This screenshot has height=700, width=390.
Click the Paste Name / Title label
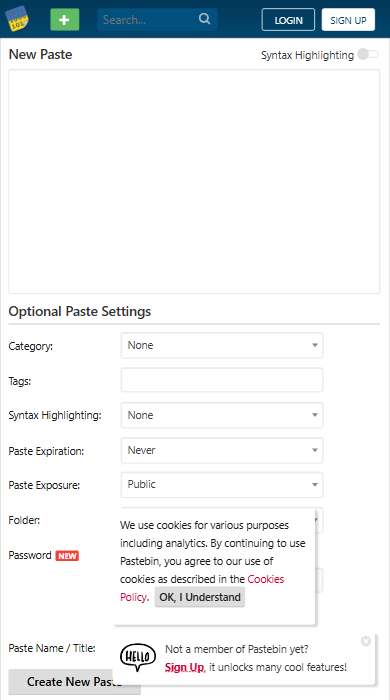[52, 648]
